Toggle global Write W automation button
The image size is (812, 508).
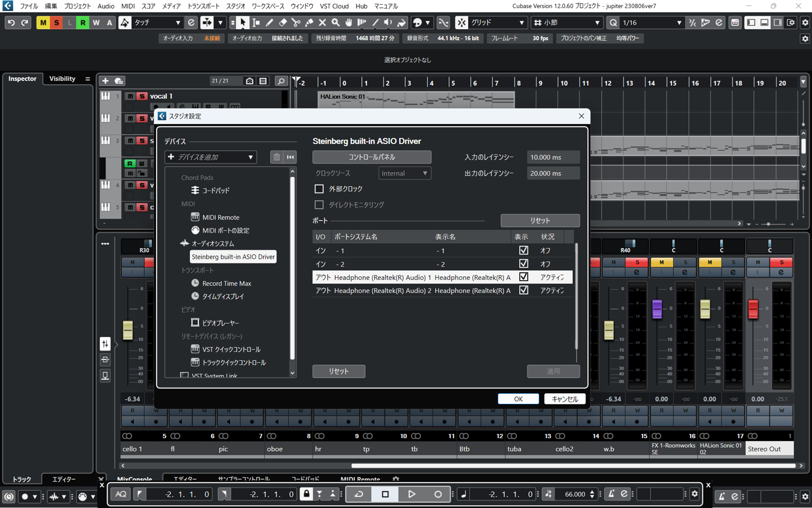[x=96, y=23]
